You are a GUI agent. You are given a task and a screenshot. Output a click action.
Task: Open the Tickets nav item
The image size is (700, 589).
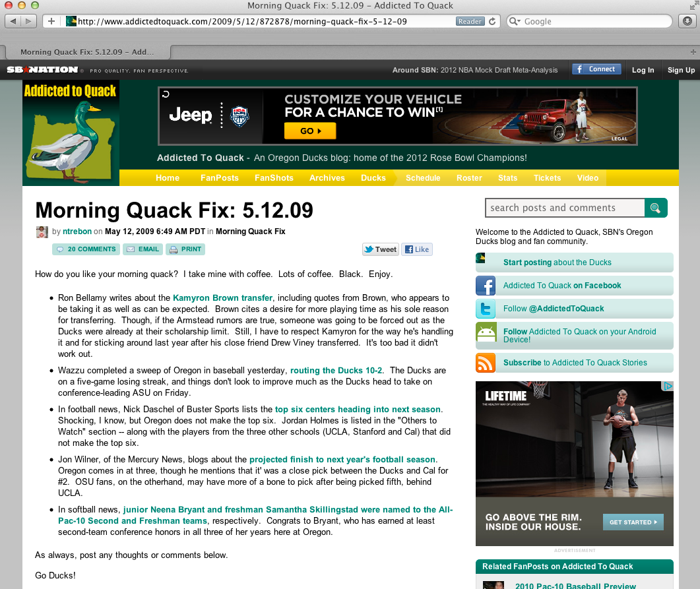point(547,177)
